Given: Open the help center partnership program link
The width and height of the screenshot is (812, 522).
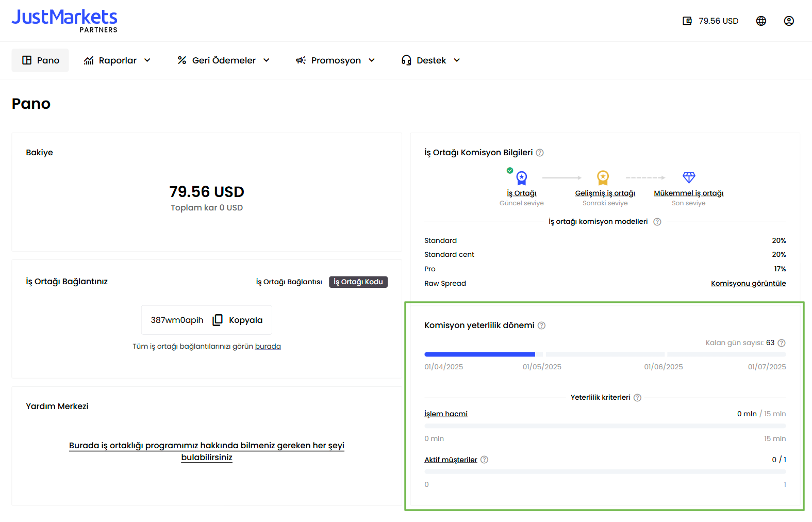Looking at the screenshot, I should [207, 451].
